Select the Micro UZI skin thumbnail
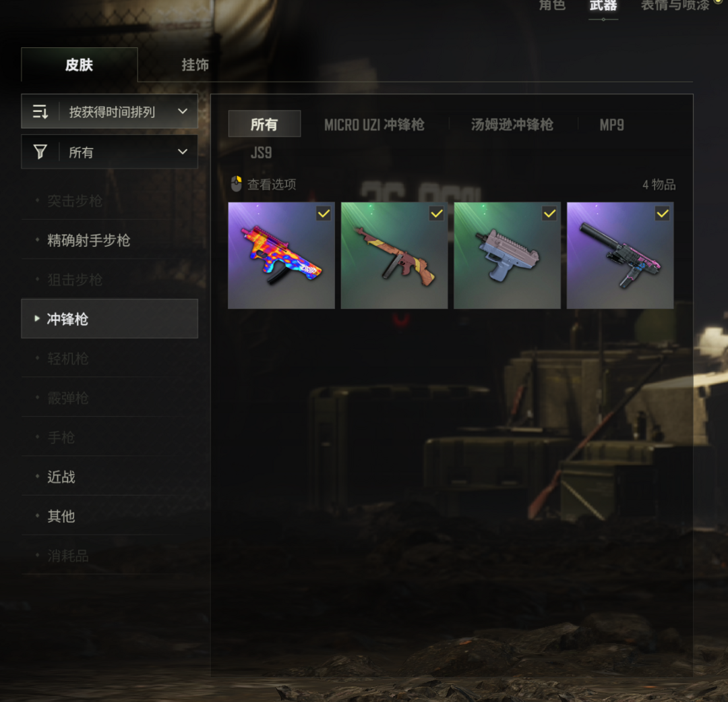This screenshot has width=728, height=702. [x=507, y=255]
